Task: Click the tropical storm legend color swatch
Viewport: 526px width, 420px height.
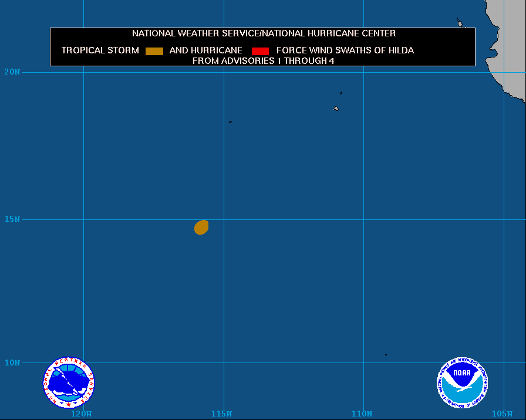Action: [x=154, y=51]
